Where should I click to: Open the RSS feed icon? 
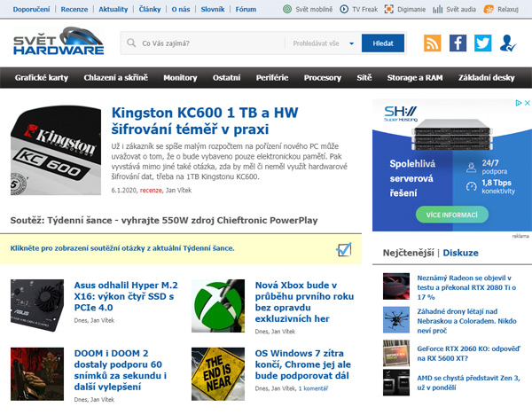(x=432, y=43)
